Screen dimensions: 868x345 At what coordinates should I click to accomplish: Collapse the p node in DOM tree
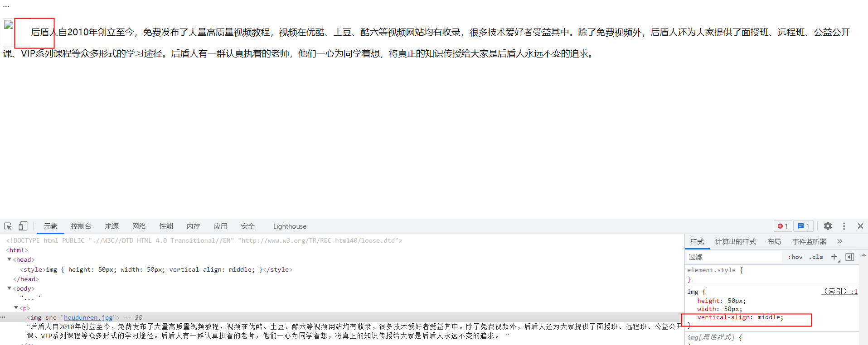[16, 308]
